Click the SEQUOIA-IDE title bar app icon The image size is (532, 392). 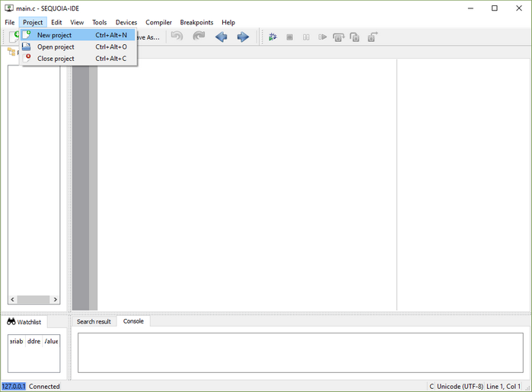9,8
